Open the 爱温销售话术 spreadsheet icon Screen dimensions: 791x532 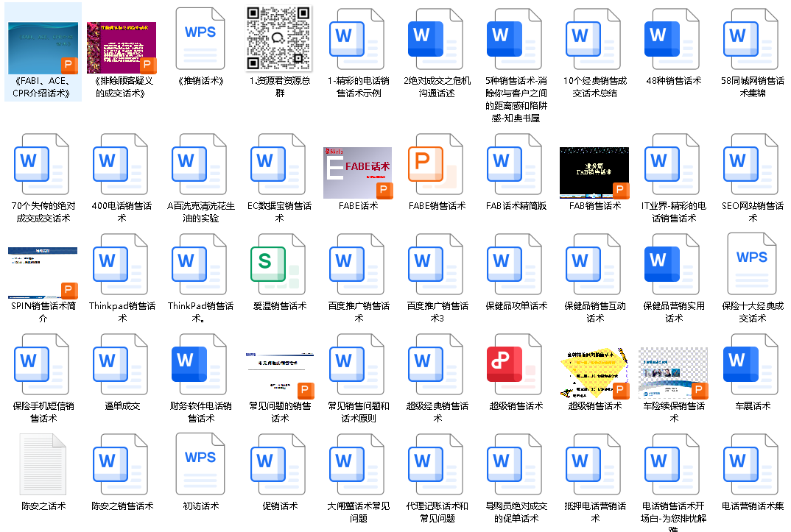click(279, 264)
